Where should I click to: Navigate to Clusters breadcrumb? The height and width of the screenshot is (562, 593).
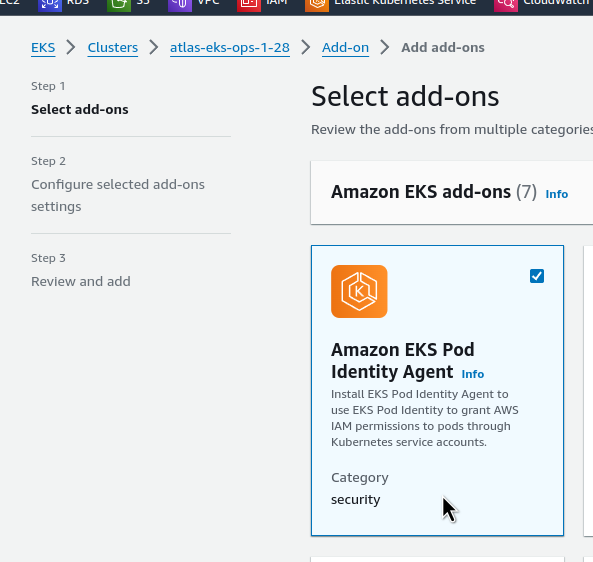click(113, 48)
